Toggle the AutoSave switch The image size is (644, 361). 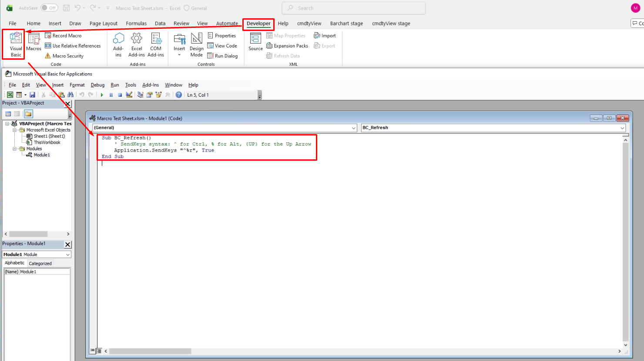pyautogui.click(x=49, y=8)
